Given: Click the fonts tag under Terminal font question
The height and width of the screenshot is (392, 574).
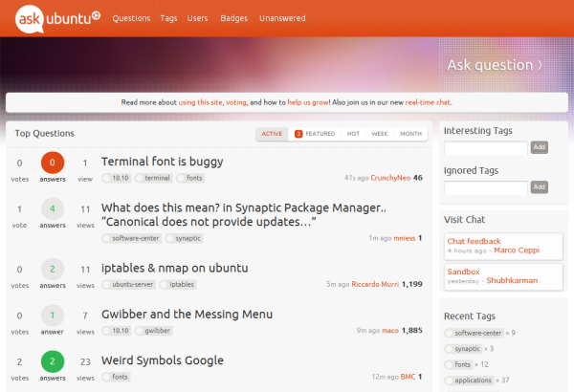Looking at the screenshot, I should [190, 178].
